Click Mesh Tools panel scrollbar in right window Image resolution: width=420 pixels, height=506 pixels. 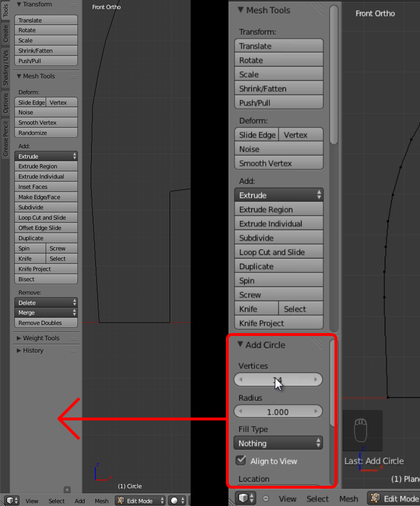[x=334, y=75]
